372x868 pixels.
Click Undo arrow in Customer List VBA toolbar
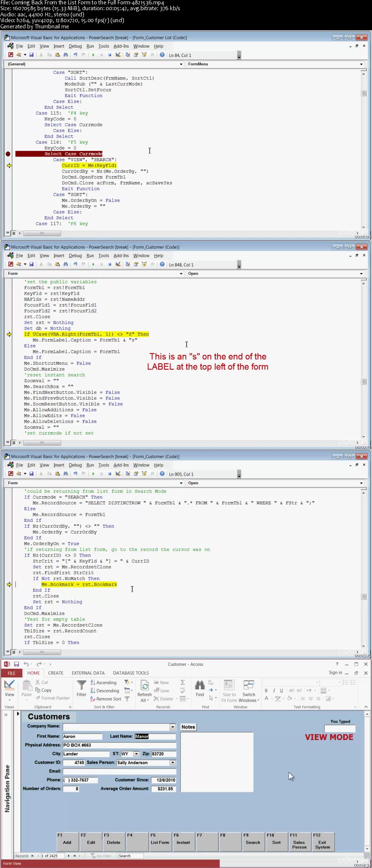(x=75, y=55)
